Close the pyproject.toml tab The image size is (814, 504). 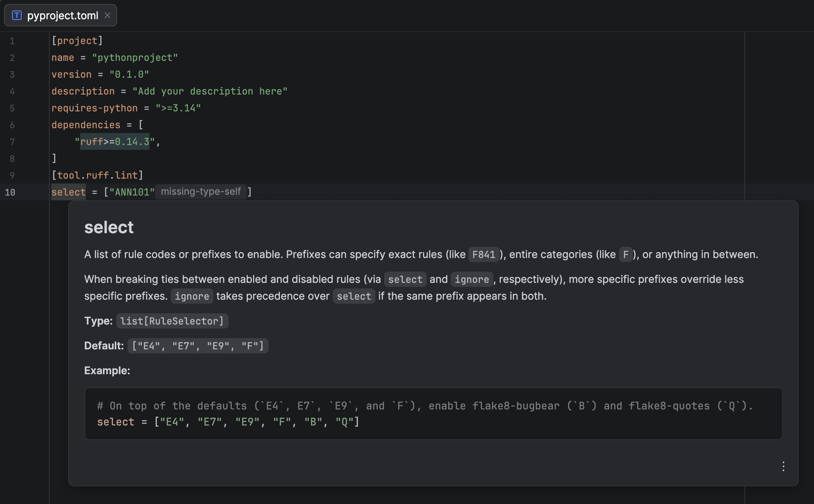click(107, 16)
